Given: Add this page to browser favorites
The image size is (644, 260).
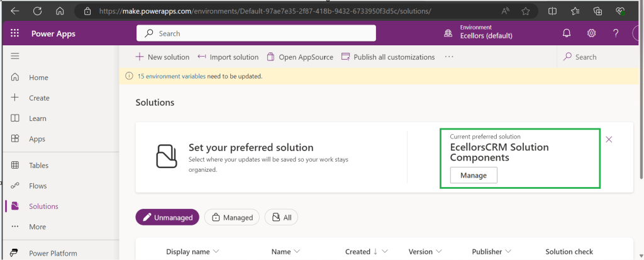Looking at the screenshot, I should click(x=525, y=11).
